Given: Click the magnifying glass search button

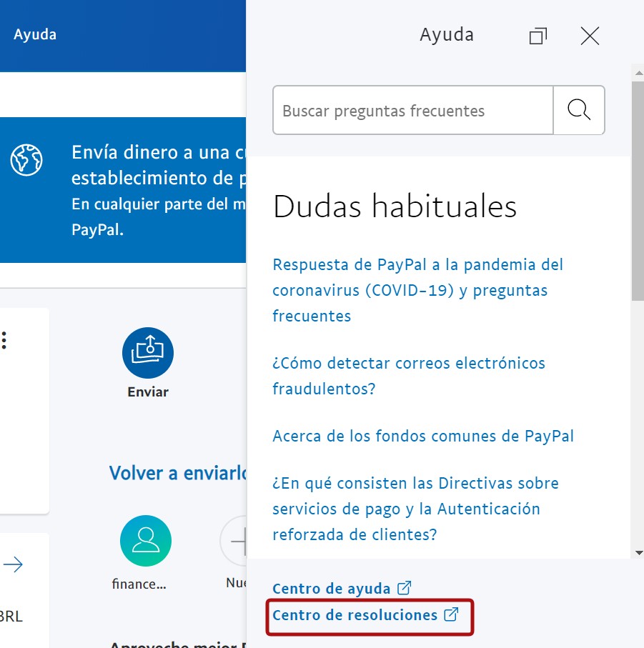Looking at the screenshot, I should coord(579,110).
